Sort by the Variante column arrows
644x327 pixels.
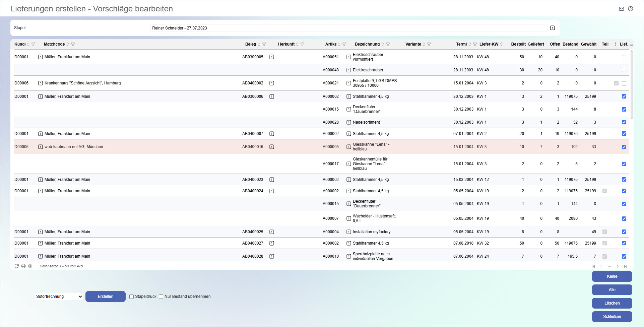pyautogui.click(x=424, y=44)
